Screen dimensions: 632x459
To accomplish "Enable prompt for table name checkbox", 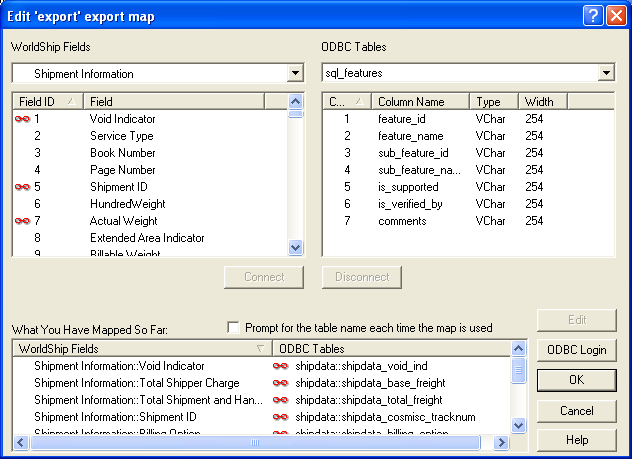I will pos(233,328).
